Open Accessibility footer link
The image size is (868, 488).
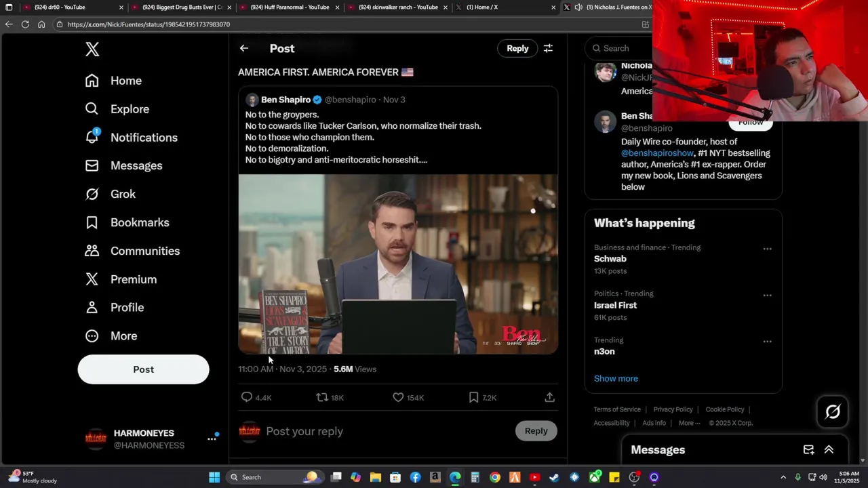point(612,423)
